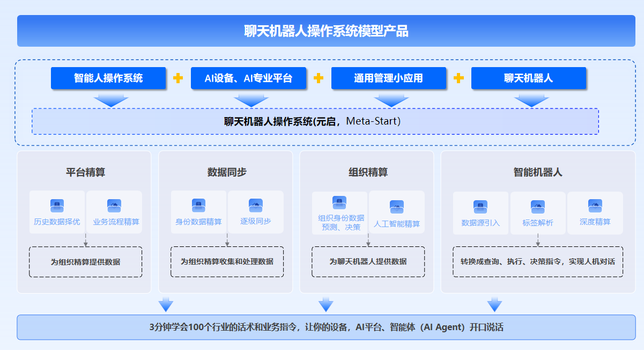The height and width of the screenshot is (350, 644).
Task: Click the 为组织精算提供数据 dashed box
Action: [85, 262]
